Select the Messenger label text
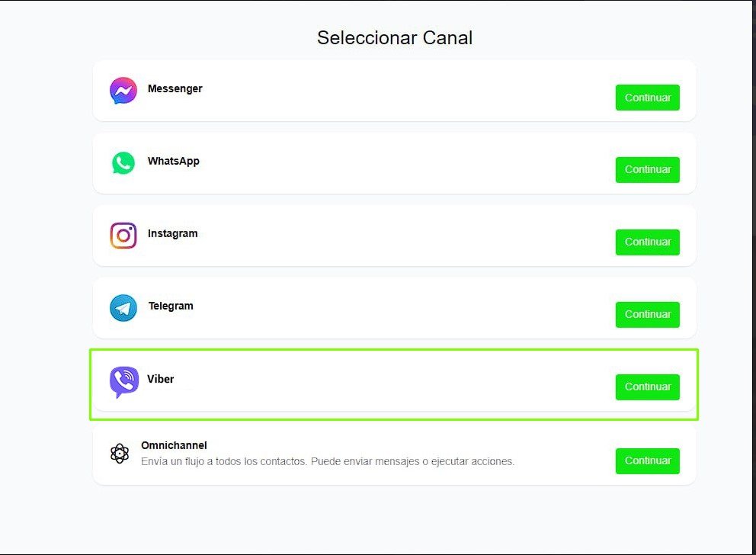The image size is (756, 555). coord(175,88)
